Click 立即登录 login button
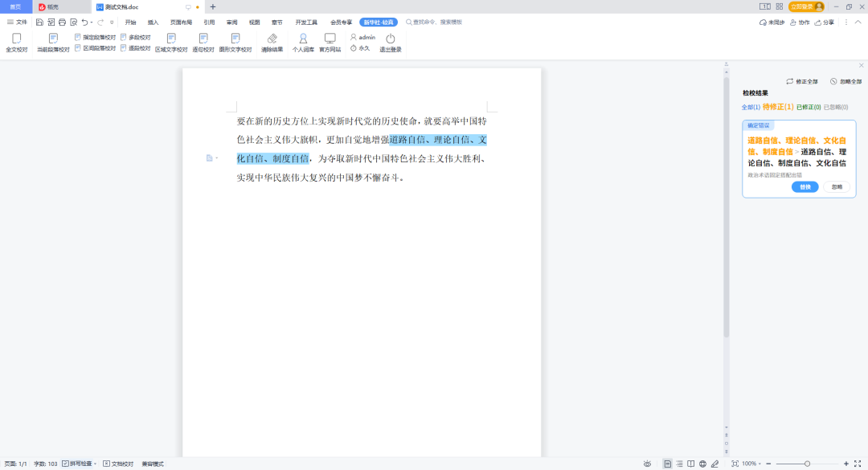The image size is (868, 470). 807,6
